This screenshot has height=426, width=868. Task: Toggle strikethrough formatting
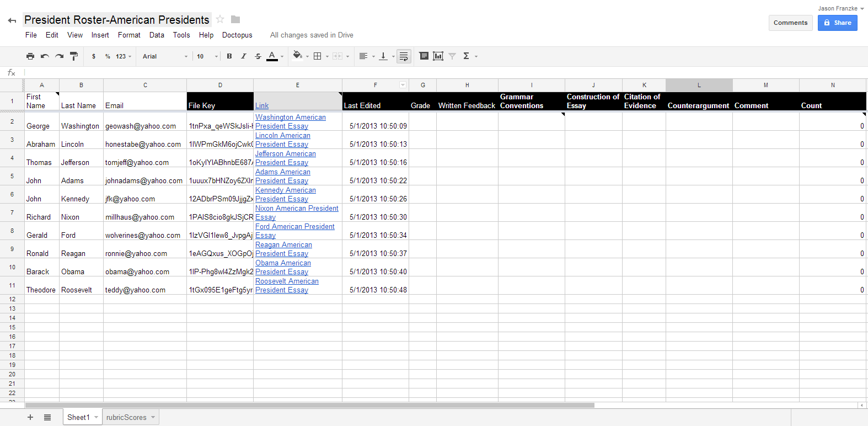click(x=258, y=56)
